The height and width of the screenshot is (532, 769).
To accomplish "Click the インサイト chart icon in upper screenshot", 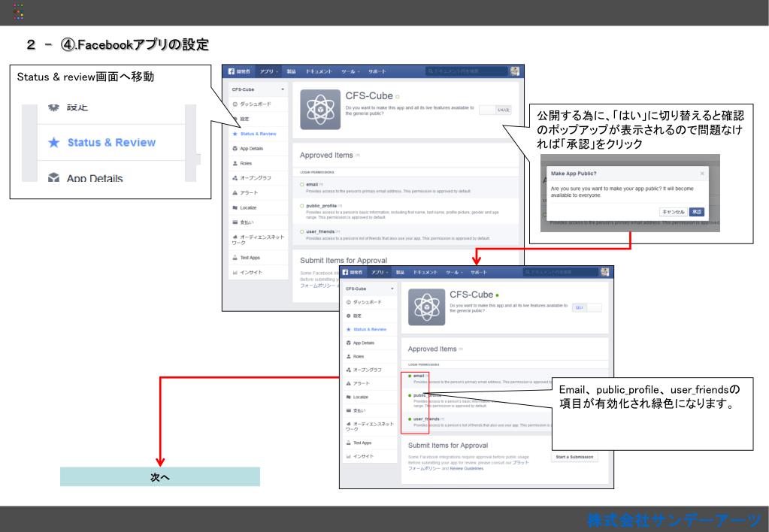I will tap(235, 272).
